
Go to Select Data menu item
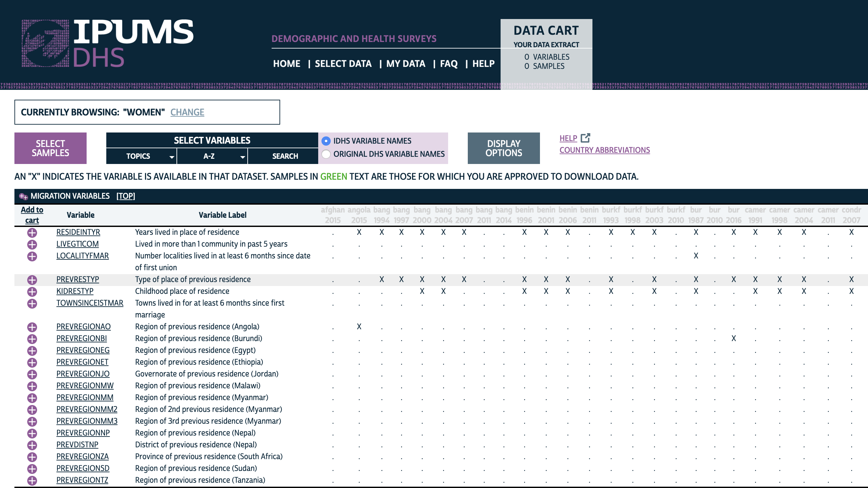point(343,64)
